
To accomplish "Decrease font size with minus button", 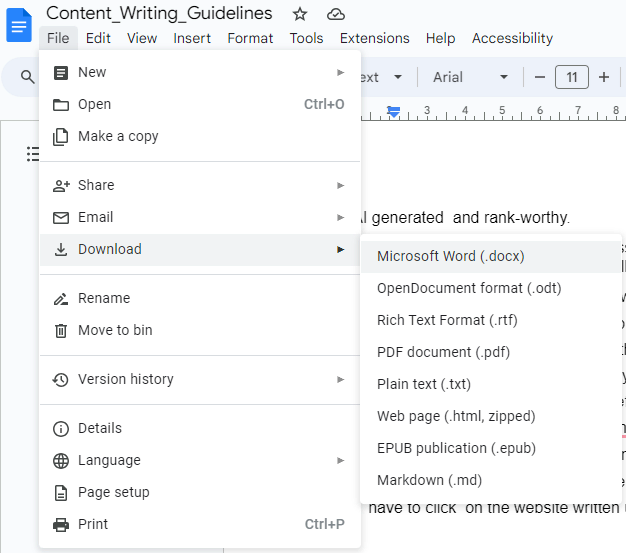I will tap(540, 77).
